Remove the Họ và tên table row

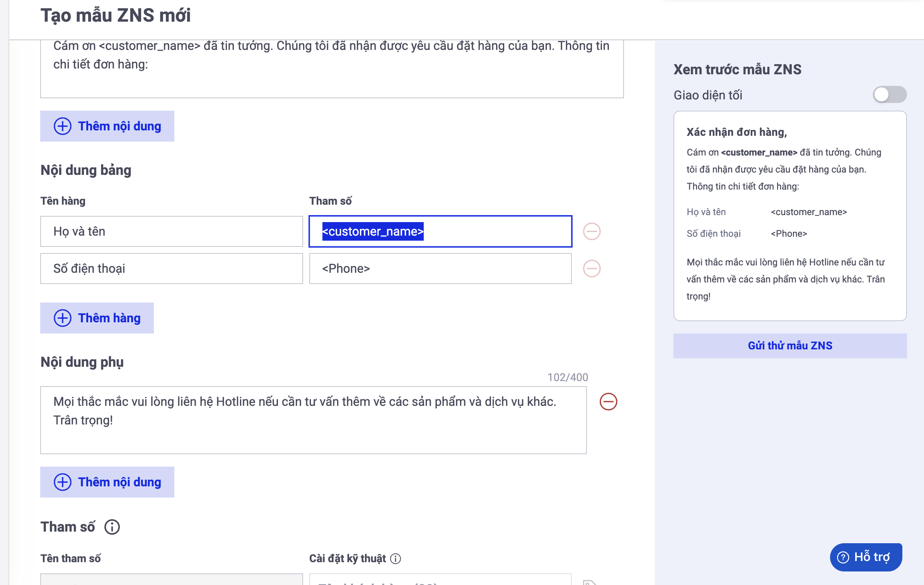coord(592,231)
